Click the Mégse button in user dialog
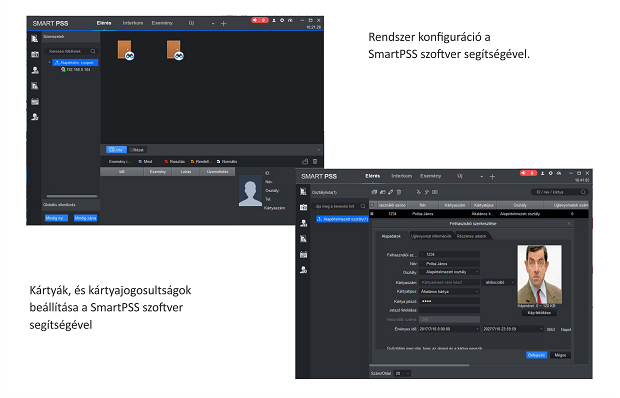 tap(560, 355)
